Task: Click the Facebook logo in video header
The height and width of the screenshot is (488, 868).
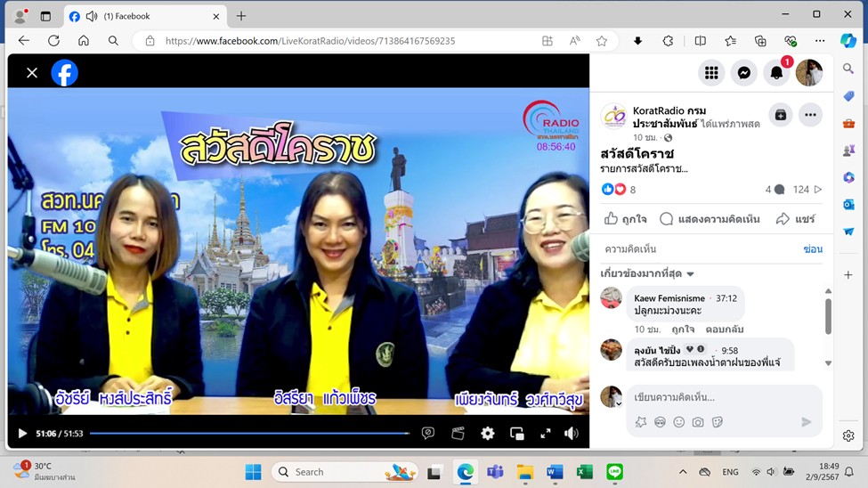Action: point(65,73)
